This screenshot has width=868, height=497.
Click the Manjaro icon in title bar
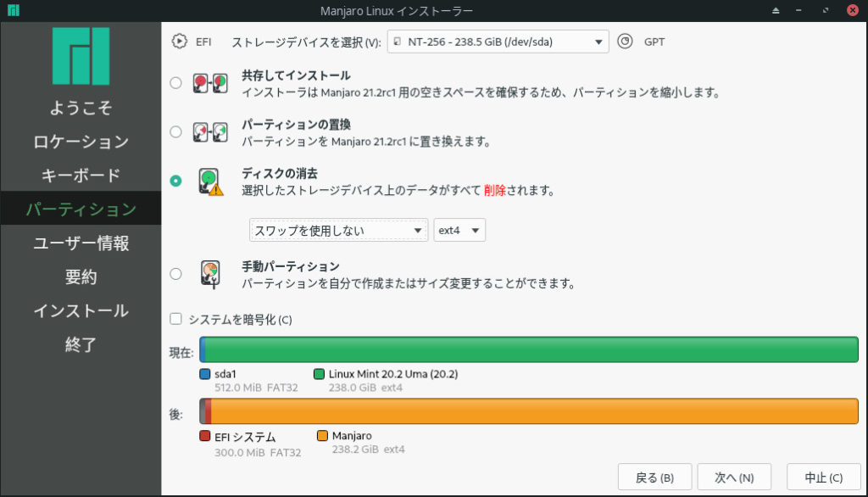click(x=13, y=10)
